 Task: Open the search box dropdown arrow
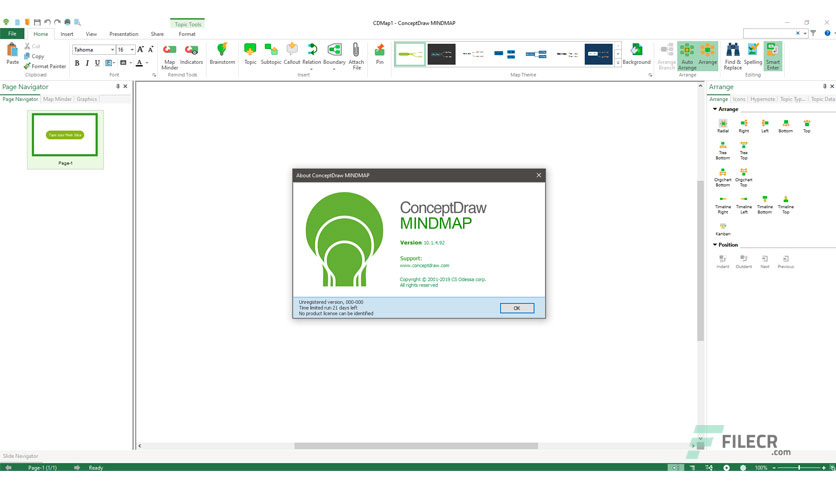point(805,33)
